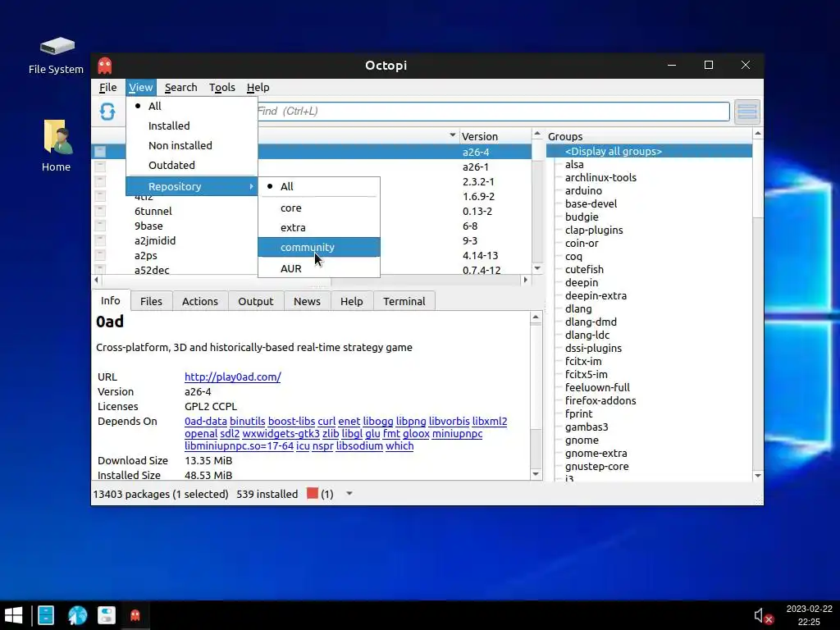Toggle the groups panel view button
Screen dimensions: 840x630
pos(746,112)
